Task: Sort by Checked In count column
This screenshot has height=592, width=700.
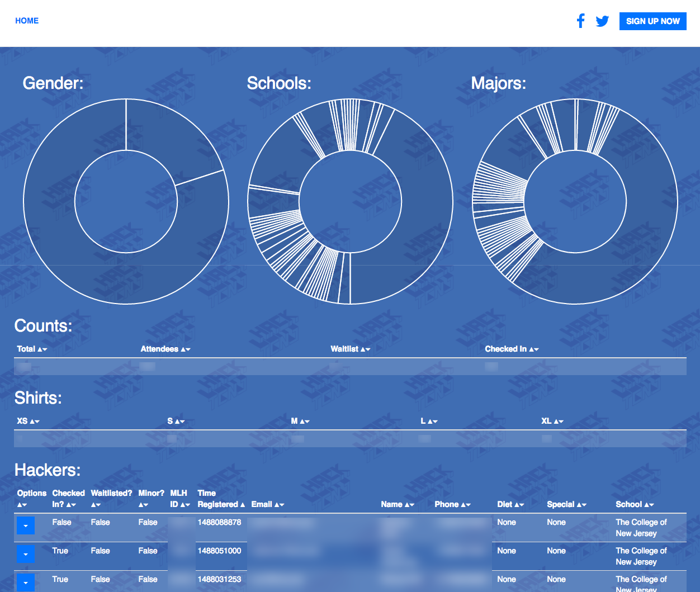Action: pyautogui.click(x=512, y=349)
